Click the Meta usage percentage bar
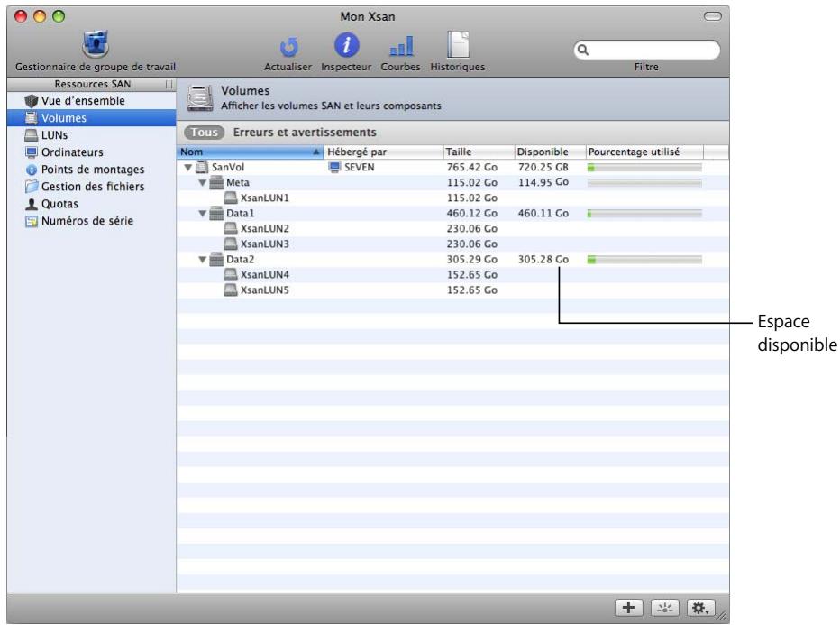Image resolution: width=840 pixels, height=625 pixels. click(x=644, y=183)
